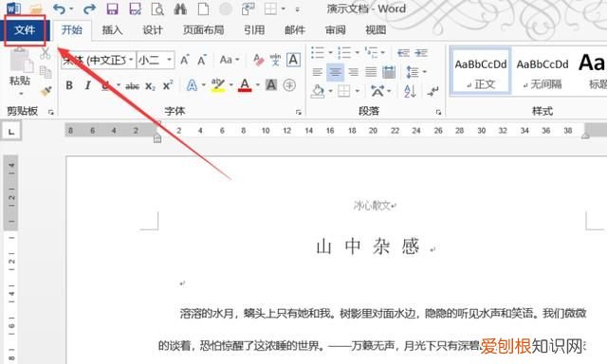The width and height of the screenshot is (607, 364).
Task: Increase font size with grow font icon
Action: click(x=185, y=60)
